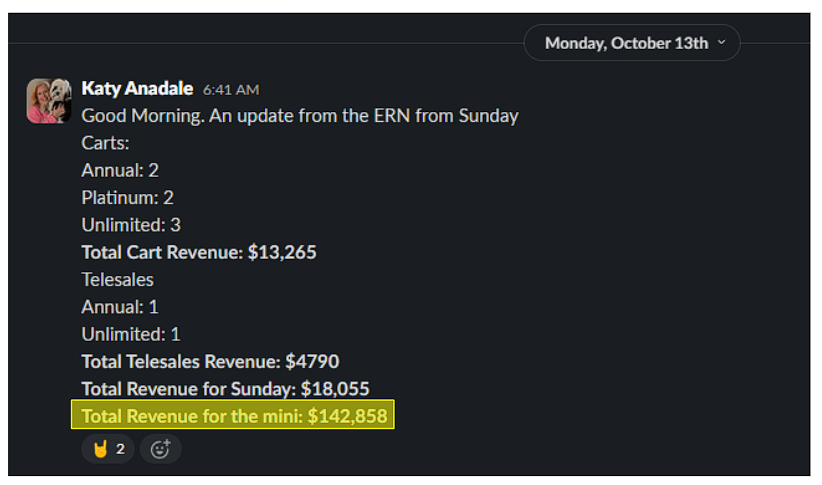Click the reaction count number 2

(120, 449)
